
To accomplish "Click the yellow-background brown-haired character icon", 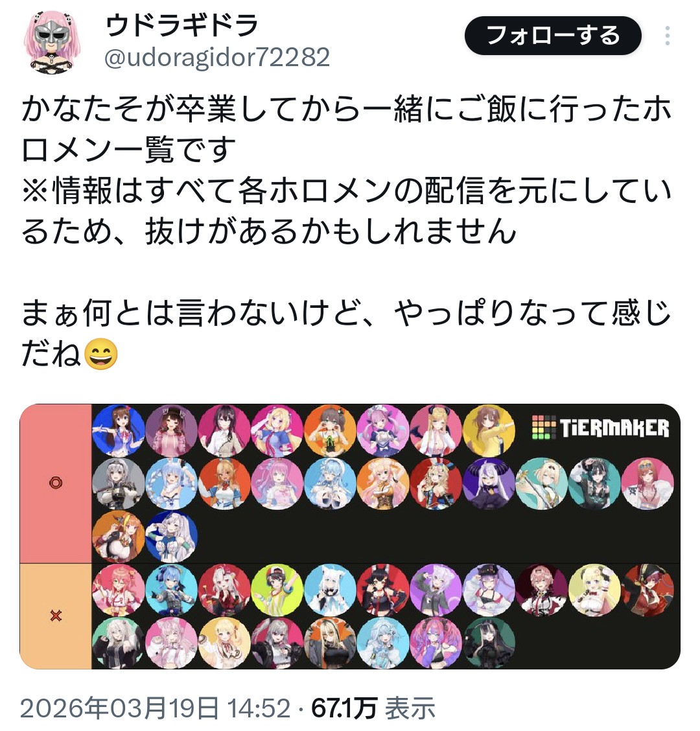I will pyautogui.click(x=489, y=430).
